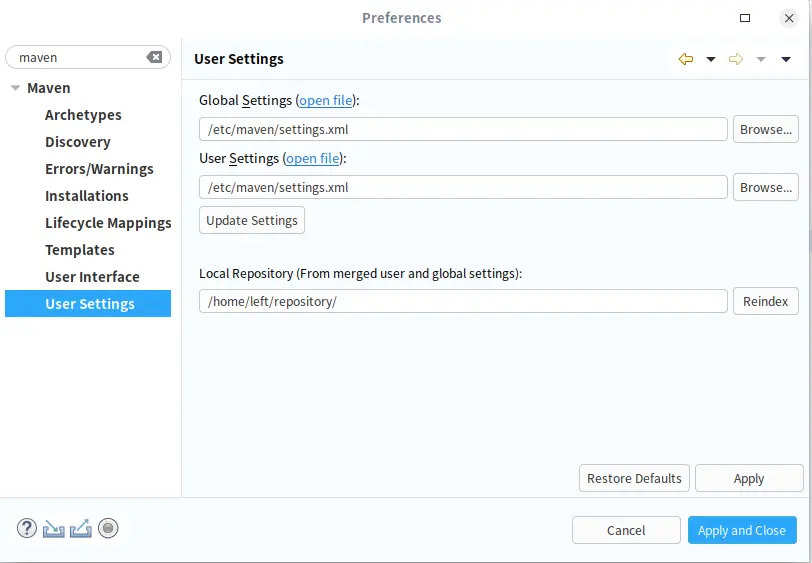Click Update Settings button

point(252,221)
